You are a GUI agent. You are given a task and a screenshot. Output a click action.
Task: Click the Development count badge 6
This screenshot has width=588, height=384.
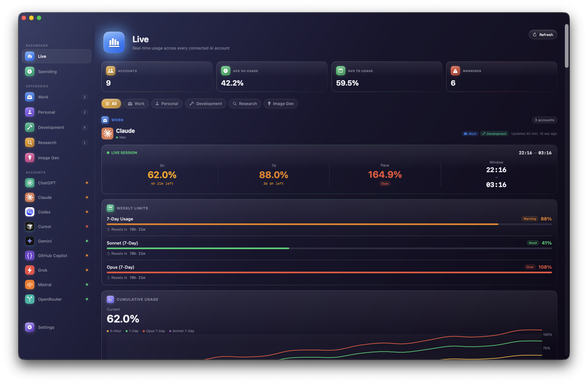click(x=85, y=128)
